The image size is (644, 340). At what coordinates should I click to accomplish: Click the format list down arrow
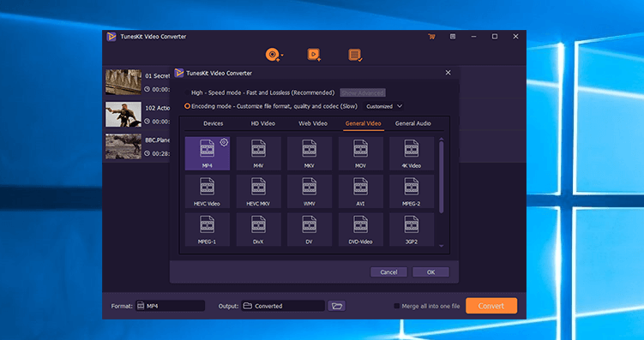click(x=442, y=246)
